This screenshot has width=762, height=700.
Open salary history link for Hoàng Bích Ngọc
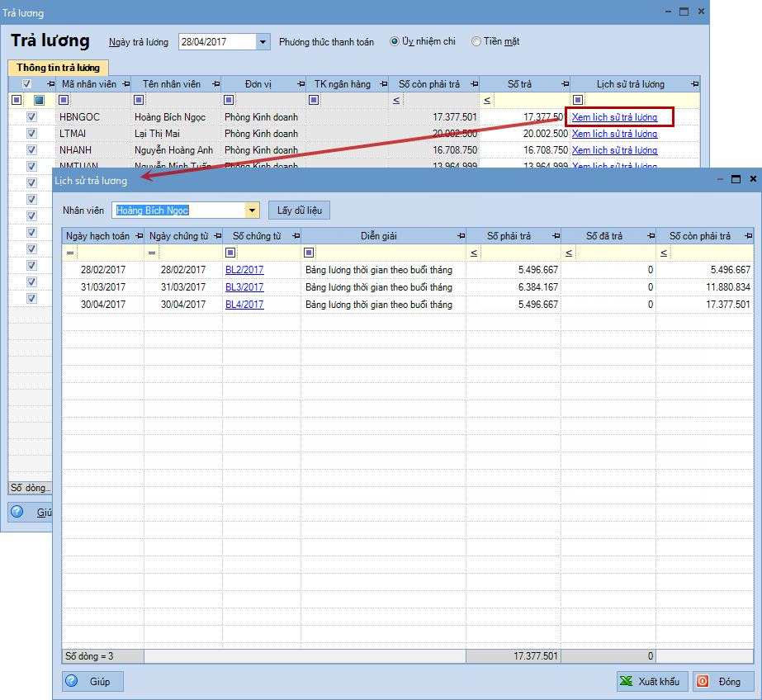[x=615, y=117]
